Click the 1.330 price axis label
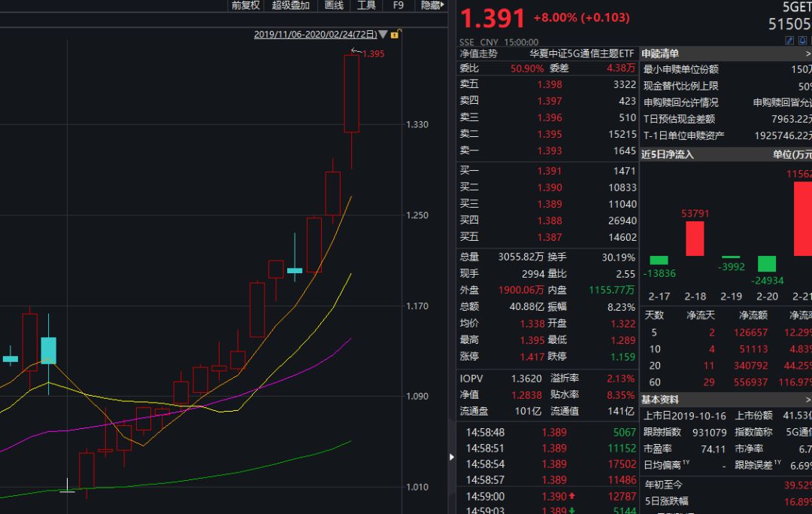The width and height of the screenshot is (812, 514). point(417,125)
